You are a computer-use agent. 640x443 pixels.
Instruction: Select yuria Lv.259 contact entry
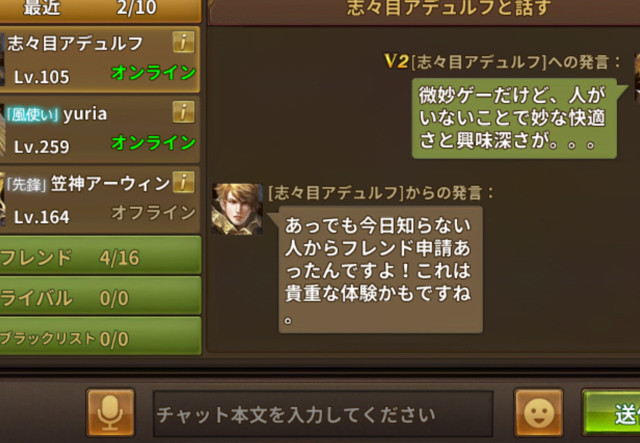pyautogui.click(x=100, y=130)
